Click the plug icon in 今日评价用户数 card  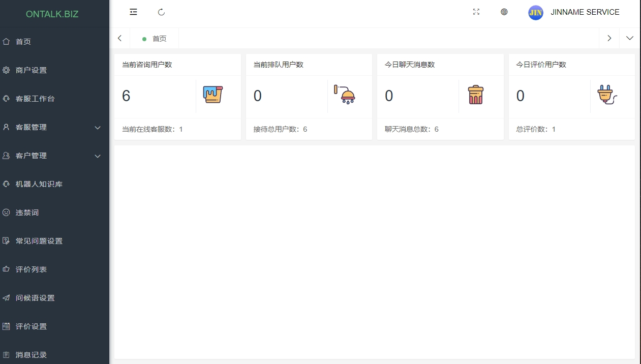tap(607, 95)
